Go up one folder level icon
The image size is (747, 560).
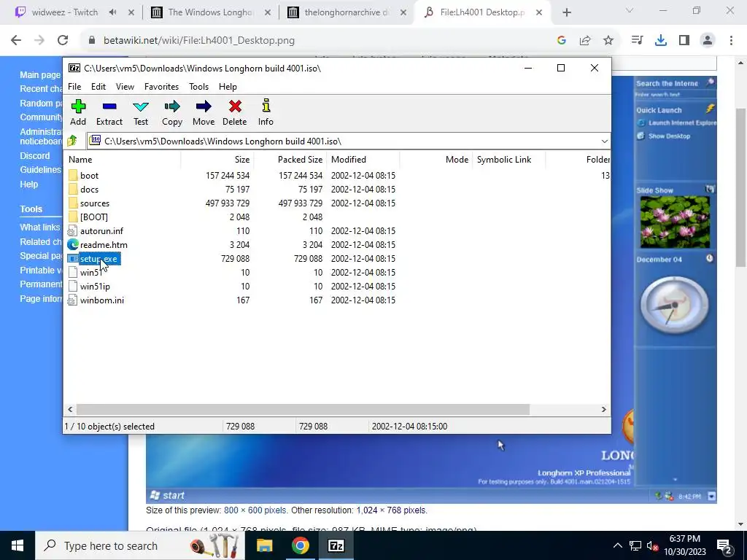(x=72, y=141)
